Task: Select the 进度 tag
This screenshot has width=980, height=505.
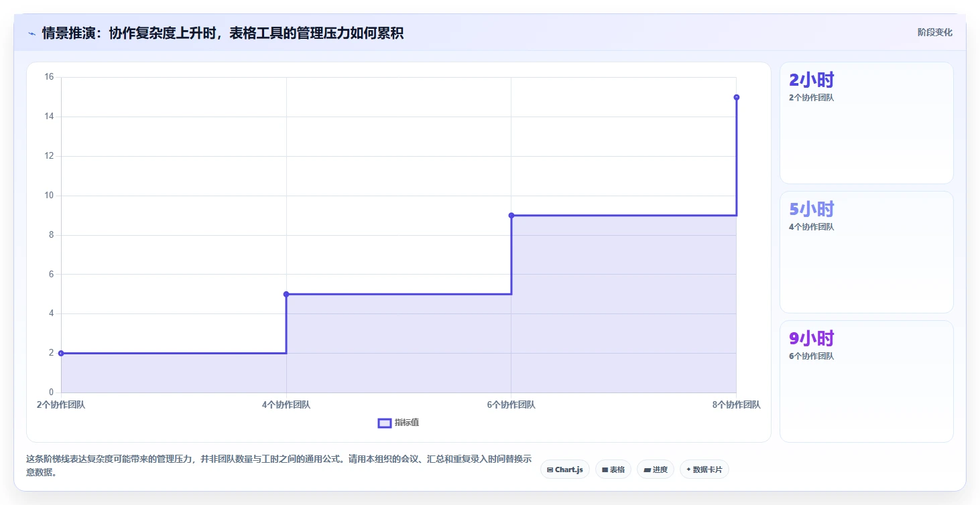Action: pyautogui.click(x=655, y=470)
